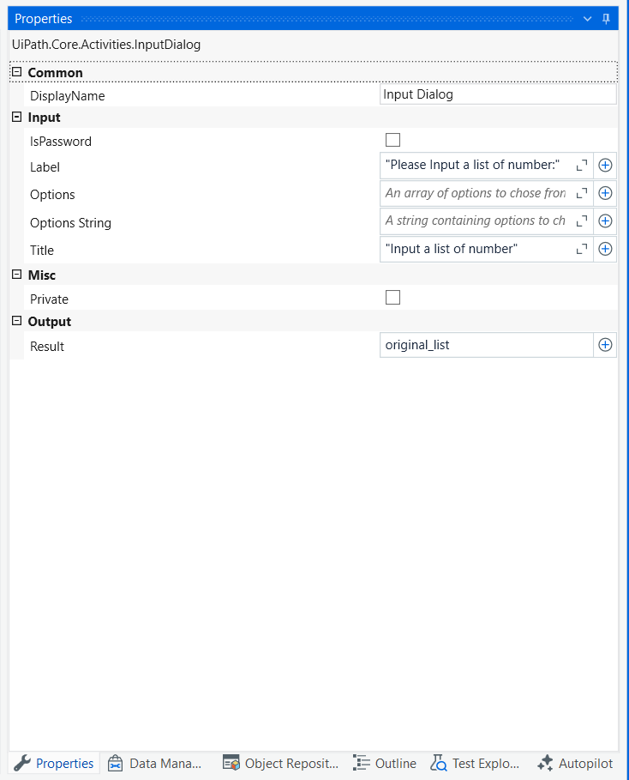Select the 'IsPassword' property label
This screenshot has height=780, width=629.
point(61,142)
